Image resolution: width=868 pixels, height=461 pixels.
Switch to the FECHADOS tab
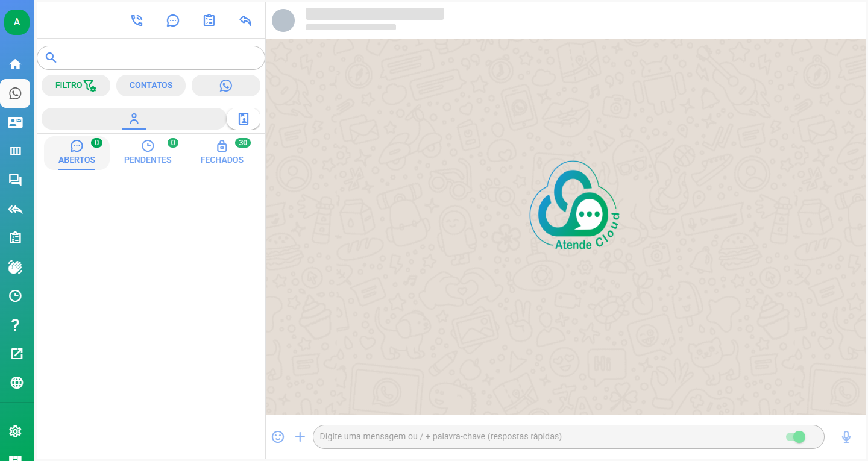tap(222, 152)
